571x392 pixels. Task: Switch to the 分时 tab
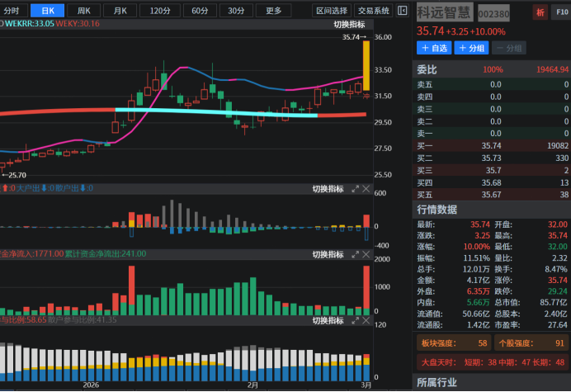pos(17,11)
